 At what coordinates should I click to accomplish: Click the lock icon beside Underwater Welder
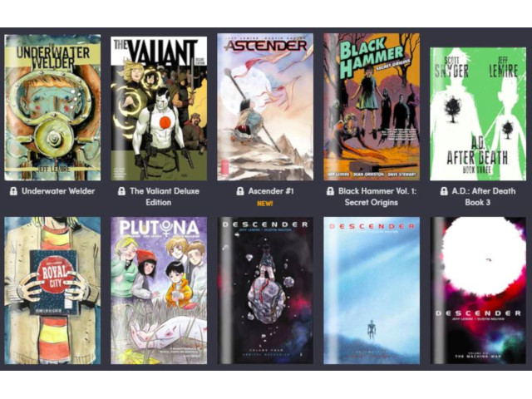pyautogui.click(x=13, y=191)
